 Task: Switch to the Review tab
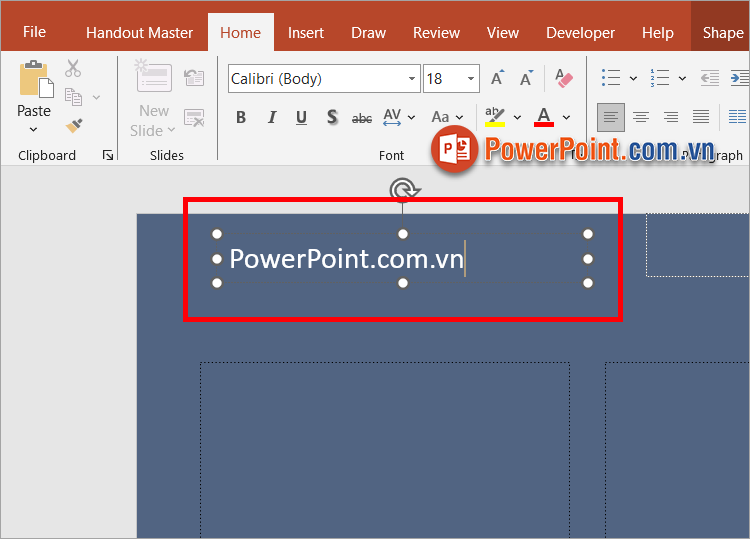pyautogui.click(x=436, y=33)
